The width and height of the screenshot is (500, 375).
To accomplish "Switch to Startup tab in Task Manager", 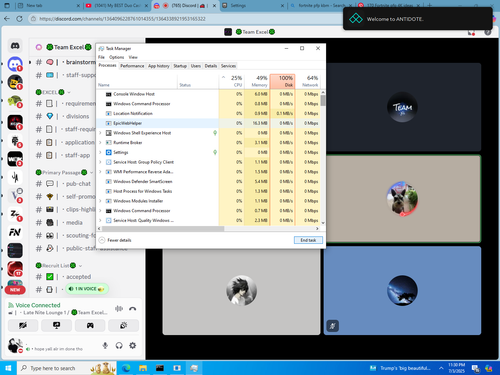I will click(x=180, y=66).
